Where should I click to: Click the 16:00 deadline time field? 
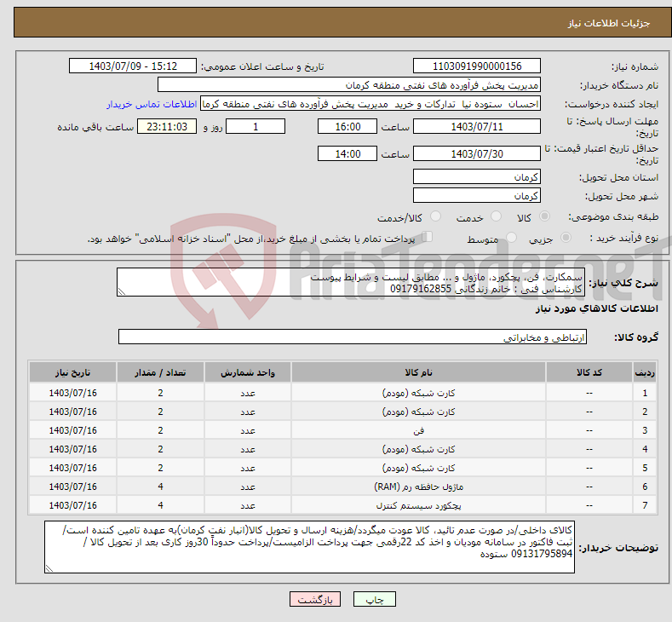347,126
